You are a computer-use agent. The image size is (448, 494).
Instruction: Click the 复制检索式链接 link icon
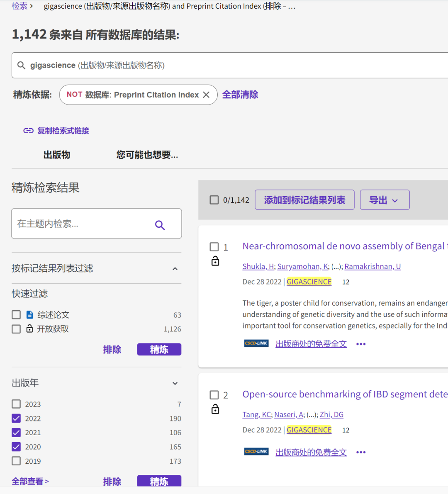[x=28, y=130]
